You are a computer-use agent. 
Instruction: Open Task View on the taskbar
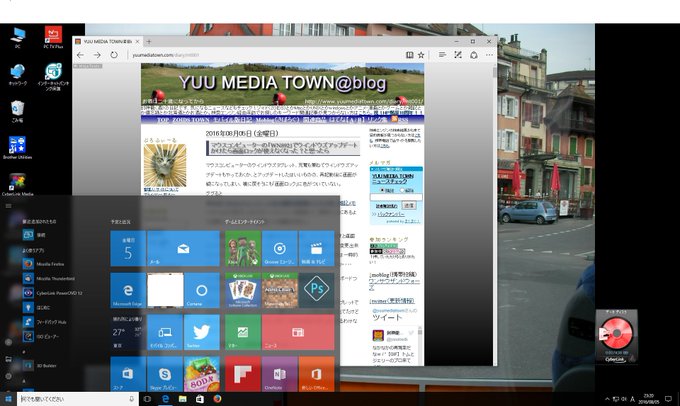tap(147, 399)
